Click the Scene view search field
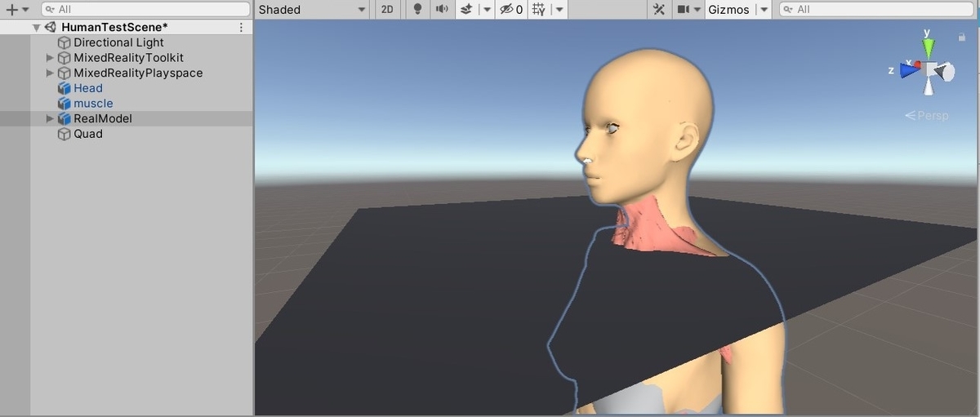 tap(878, 9)
